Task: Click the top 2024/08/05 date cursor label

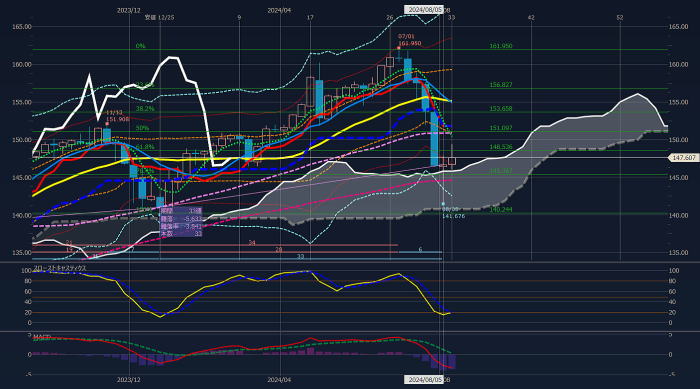Action: coord(424,9)
